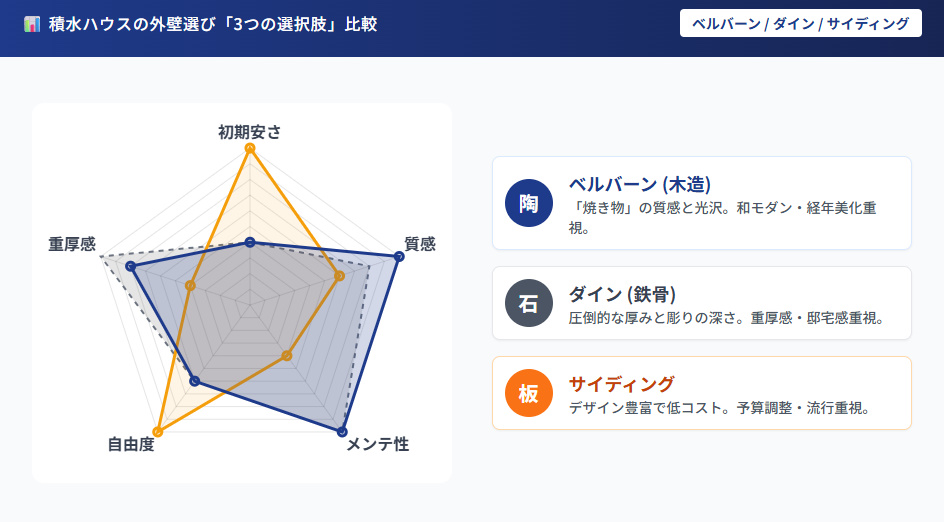The image size is (944, 522).
Task: Click orange data point at 初期安さ peak
Action: click(x=250, y=149)
